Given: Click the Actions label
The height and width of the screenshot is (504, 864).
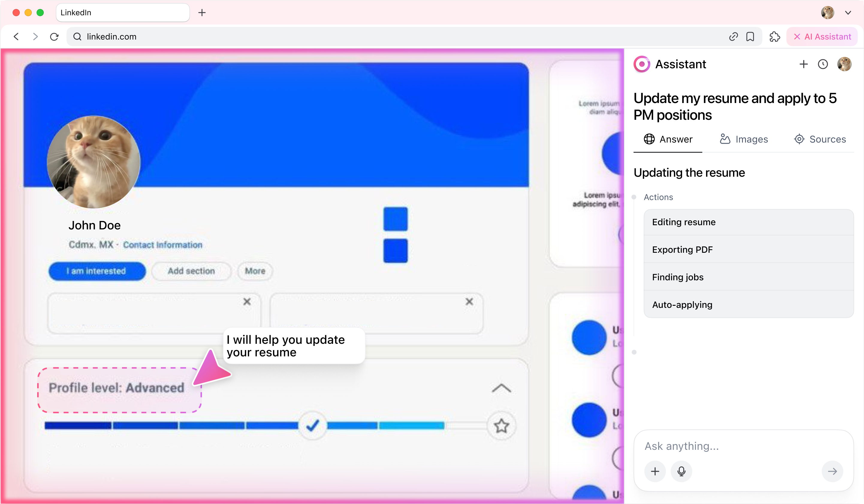Looking at the screenshot, I should pos(658,197).
